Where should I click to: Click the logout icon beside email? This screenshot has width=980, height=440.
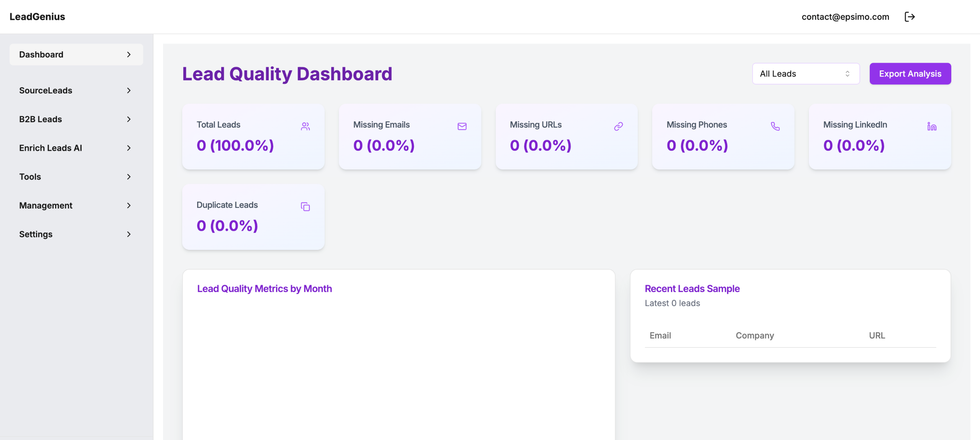pos(910,17)
